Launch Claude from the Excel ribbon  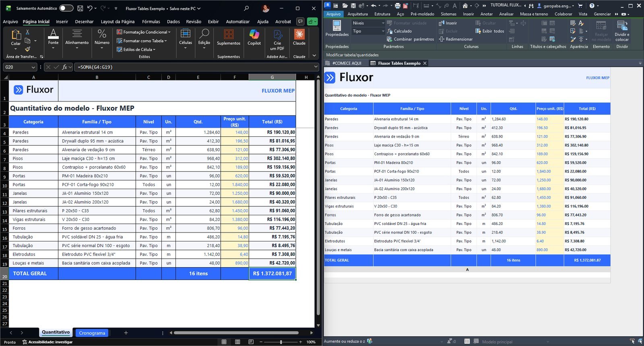(299, 37)
